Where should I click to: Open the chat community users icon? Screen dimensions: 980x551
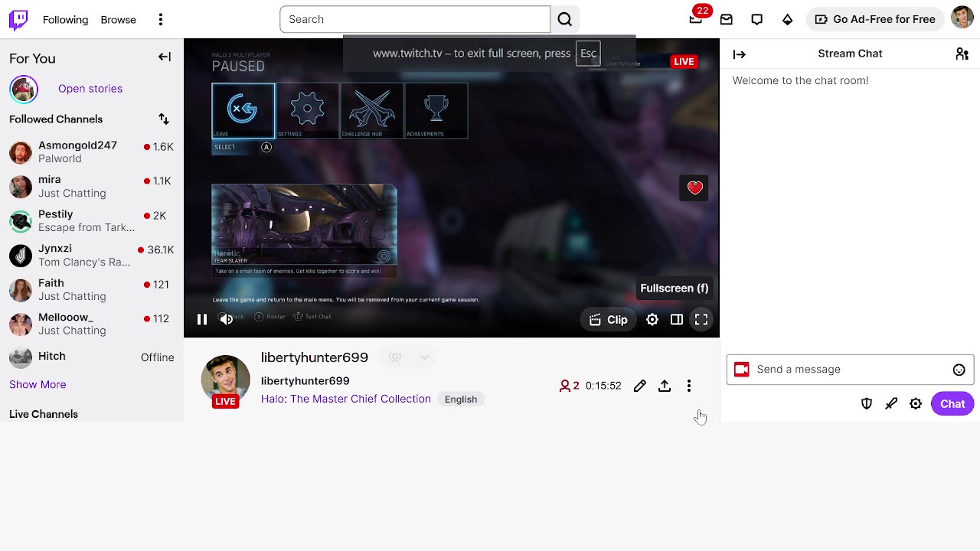[x=962, y=54]
